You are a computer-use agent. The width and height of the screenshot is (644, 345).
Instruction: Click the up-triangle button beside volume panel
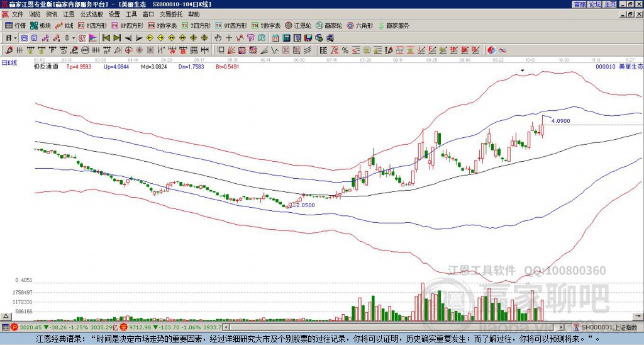pyautogui.click(x=6, y=316)
